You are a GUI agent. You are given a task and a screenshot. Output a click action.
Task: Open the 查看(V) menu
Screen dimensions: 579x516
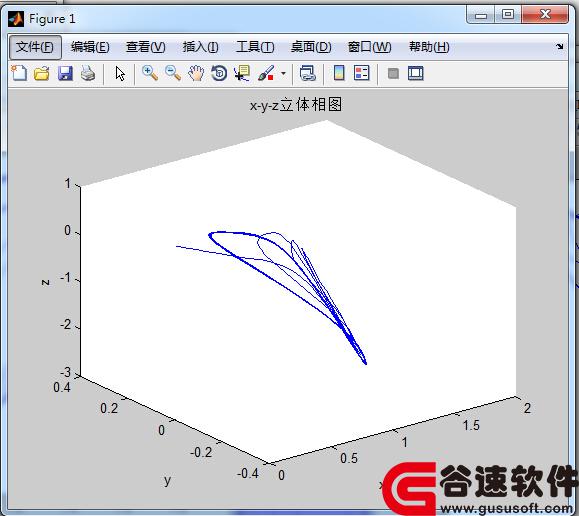(x=145, y=47)
